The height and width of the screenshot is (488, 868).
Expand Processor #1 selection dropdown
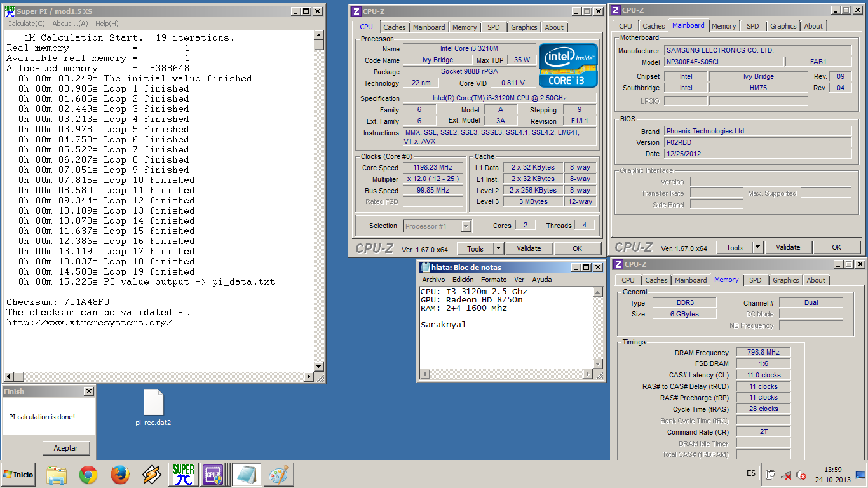tap(466, 226)
